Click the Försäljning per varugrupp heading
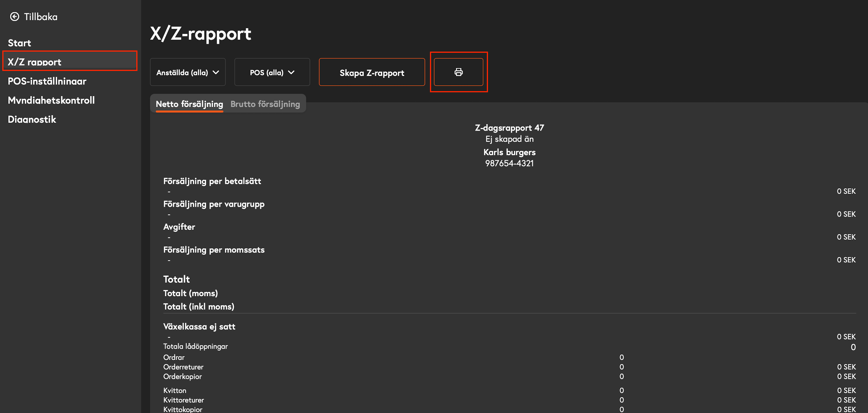The height and width of the screenshot is (413, 868). (214, 204)
